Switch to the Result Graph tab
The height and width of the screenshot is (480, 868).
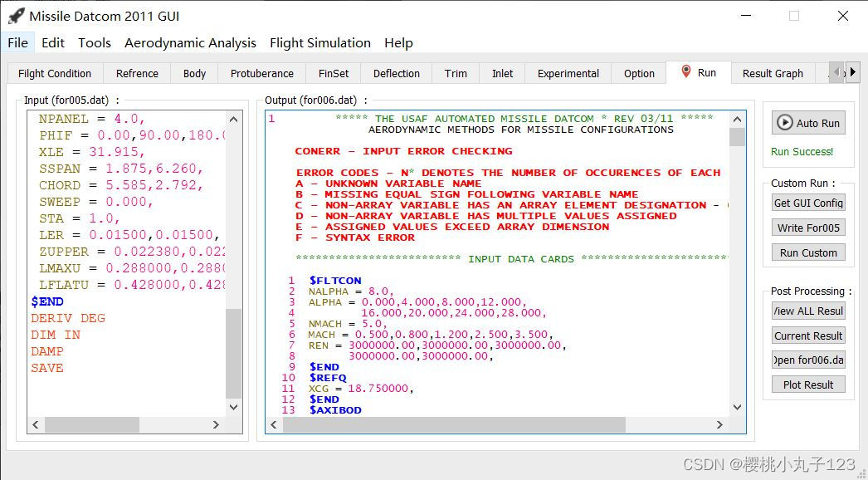773,73
